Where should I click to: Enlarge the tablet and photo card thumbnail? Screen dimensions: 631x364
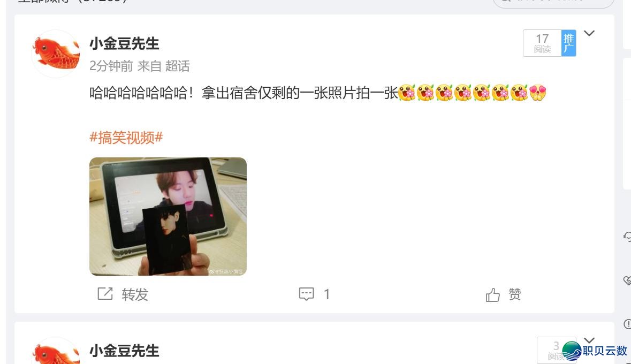pyautogui.click(x=168, y=217)
